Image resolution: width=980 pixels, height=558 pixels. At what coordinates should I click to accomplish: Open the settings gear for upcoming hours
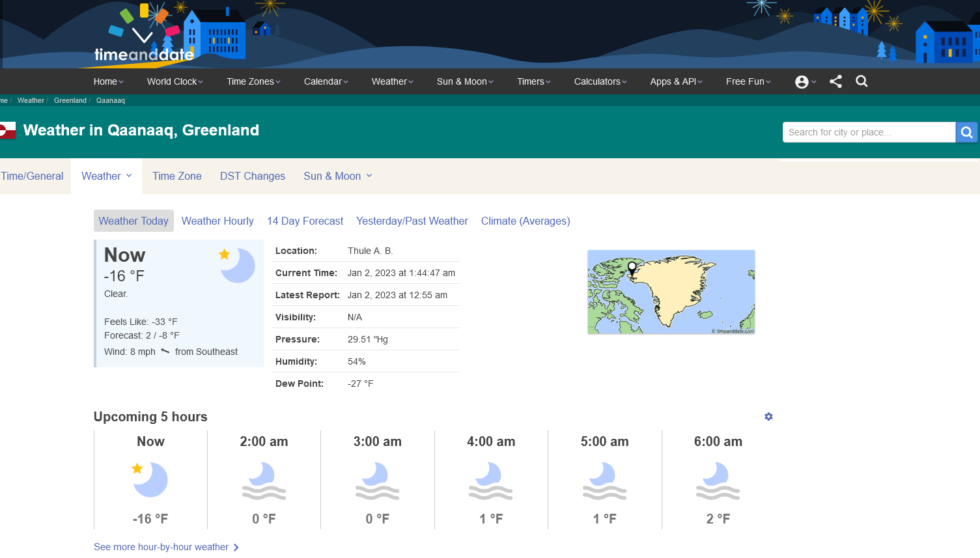(x=768, y=417)
